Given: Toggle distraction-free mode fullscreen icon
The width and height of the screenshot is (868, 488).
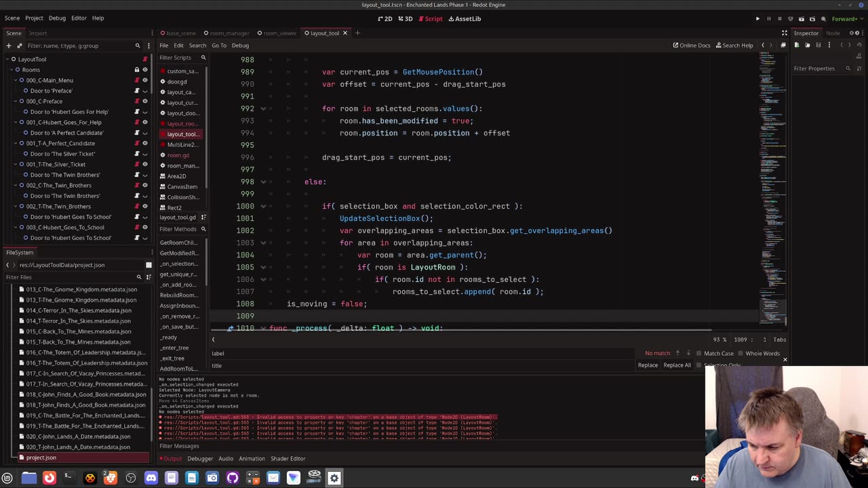Looking at the screenshot, I should point(785,33).
